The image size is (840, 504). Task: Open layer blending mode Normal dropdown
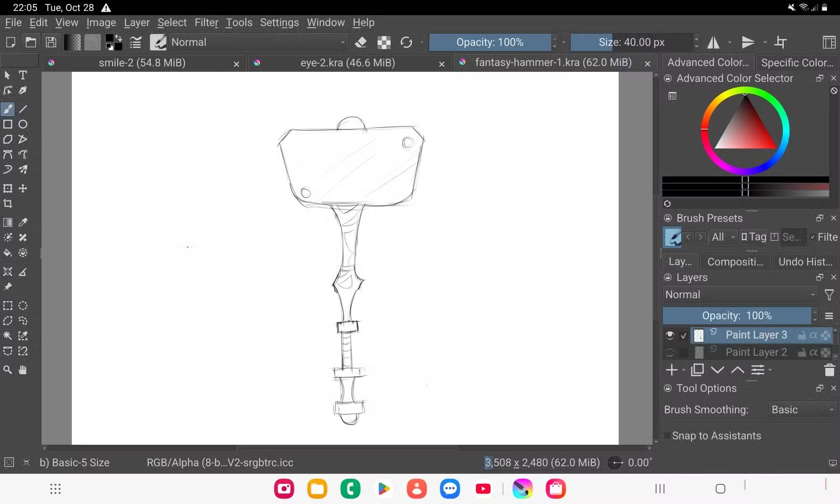pyautogui.click(x=740, y=295)
